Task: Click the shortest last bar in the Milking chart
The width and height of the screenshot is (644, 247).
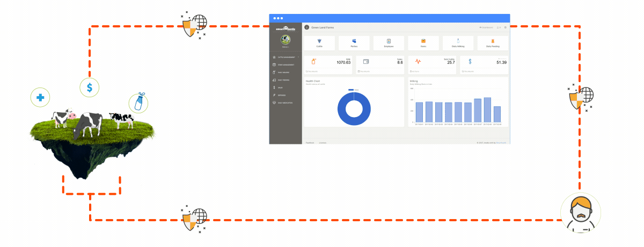Action: (x=497, y=114)
